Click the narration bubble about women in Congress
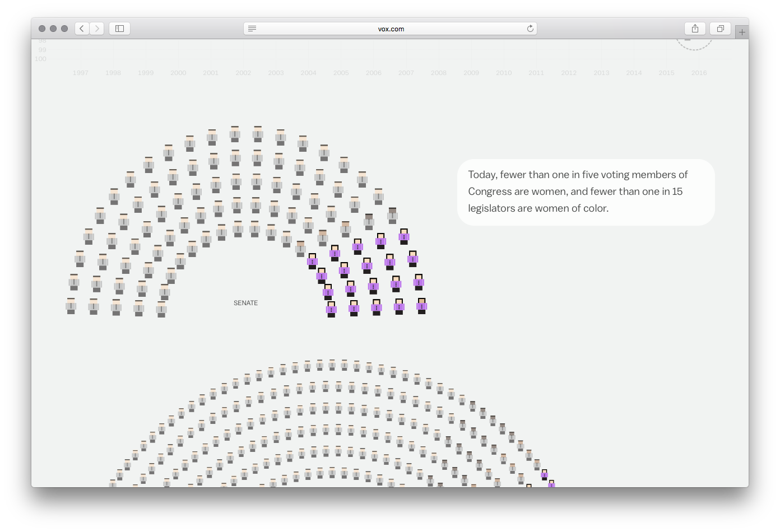 point(586,192)
